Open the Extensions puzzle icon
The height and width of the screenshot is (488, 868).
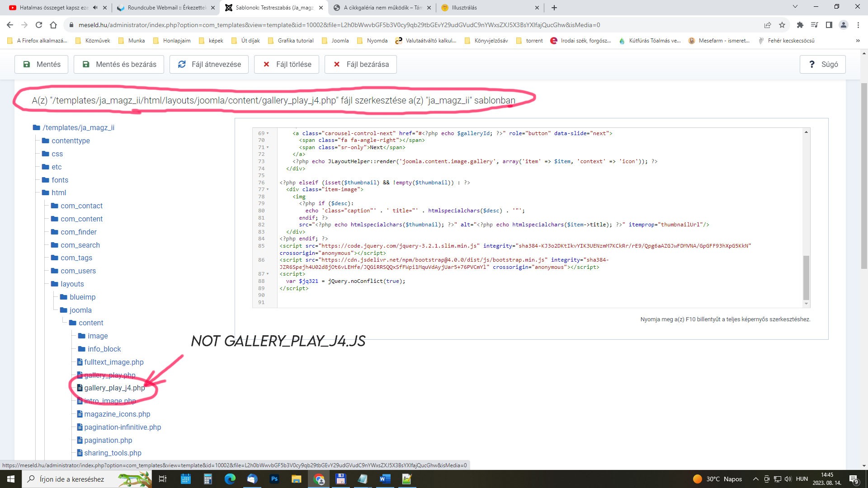pyautogui.click(x=800, y=25)
